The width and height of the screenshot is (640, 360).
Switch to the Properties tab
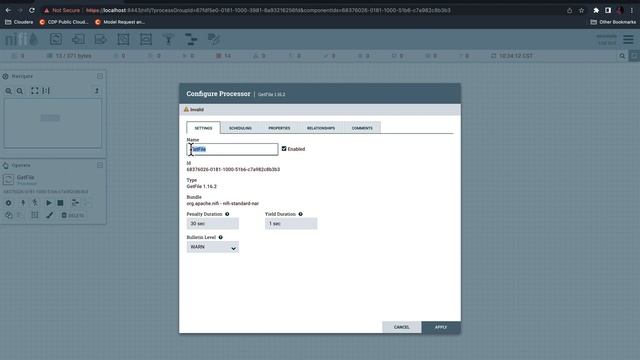280,128
